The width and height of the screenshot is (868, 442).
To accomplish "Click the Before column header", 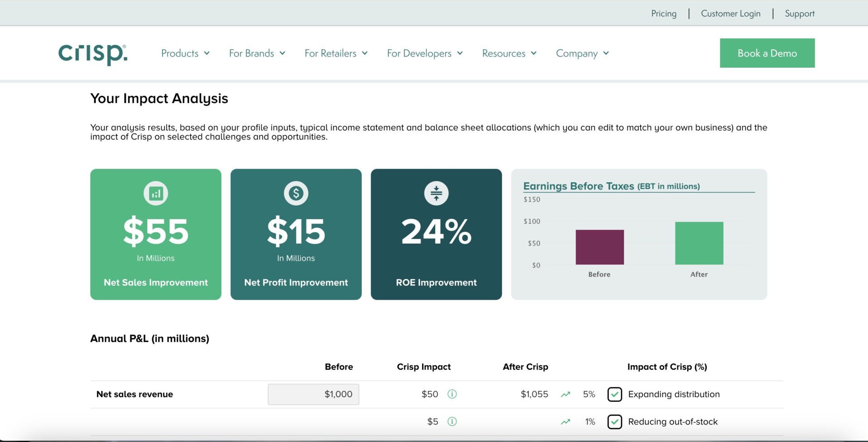I will (x=339, y=367).
